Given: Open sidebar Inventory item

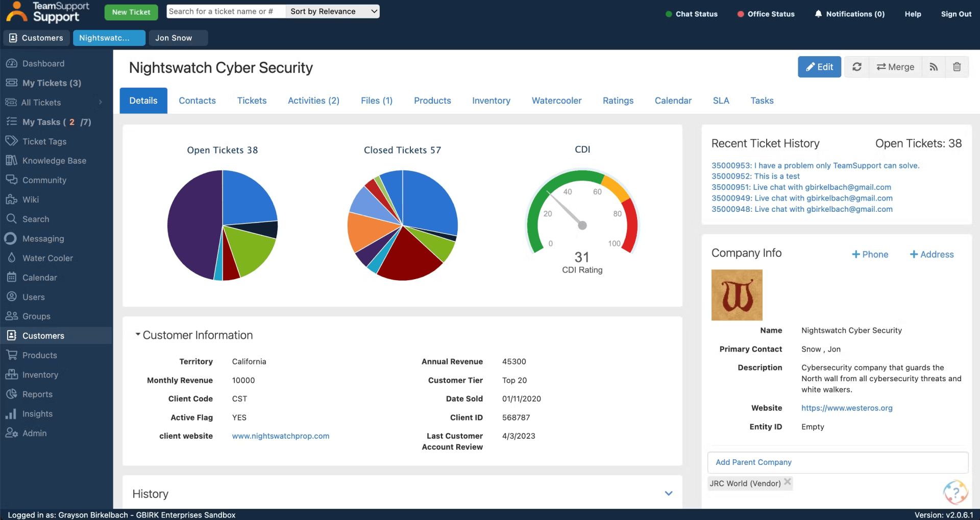Looking at the screenshot, I should point(40,375).
